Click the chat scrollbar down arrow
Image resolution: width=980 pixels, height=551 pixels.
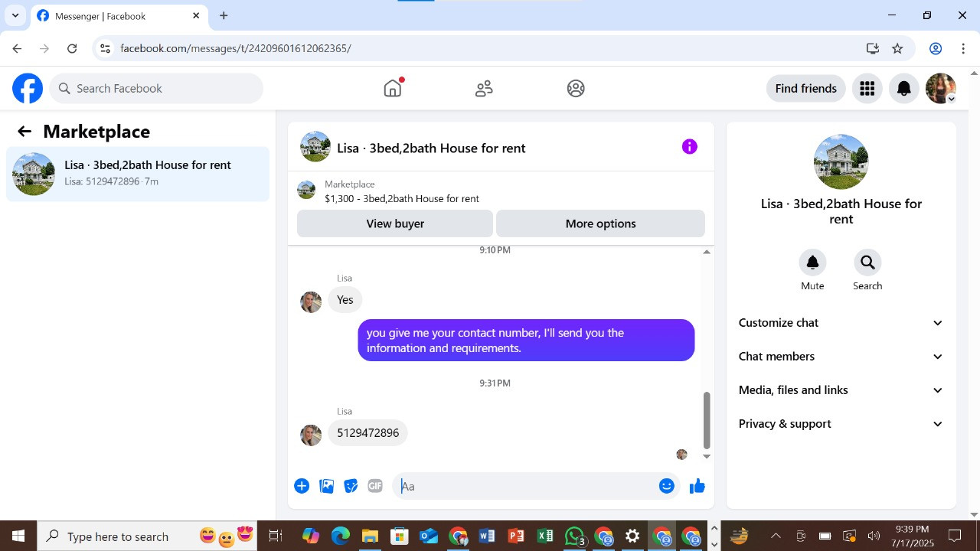[707, 456]
